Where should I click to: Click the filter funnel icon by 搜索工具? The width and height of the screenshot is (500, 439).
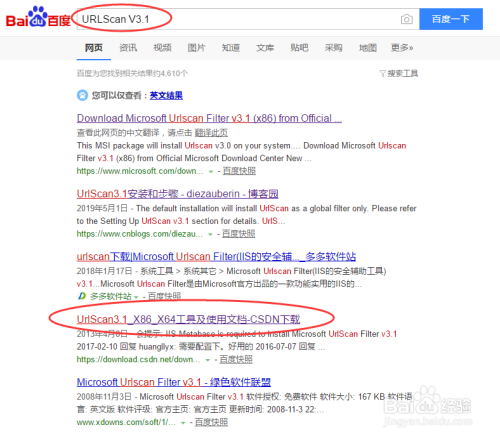[382, 73]
